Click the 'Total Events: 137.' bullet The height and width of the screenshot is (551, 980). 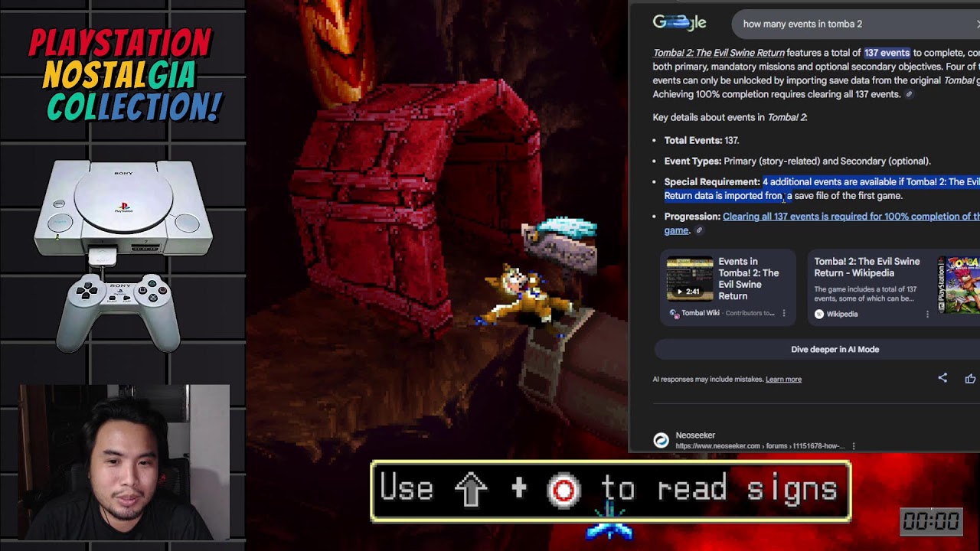tap(701, 140)
